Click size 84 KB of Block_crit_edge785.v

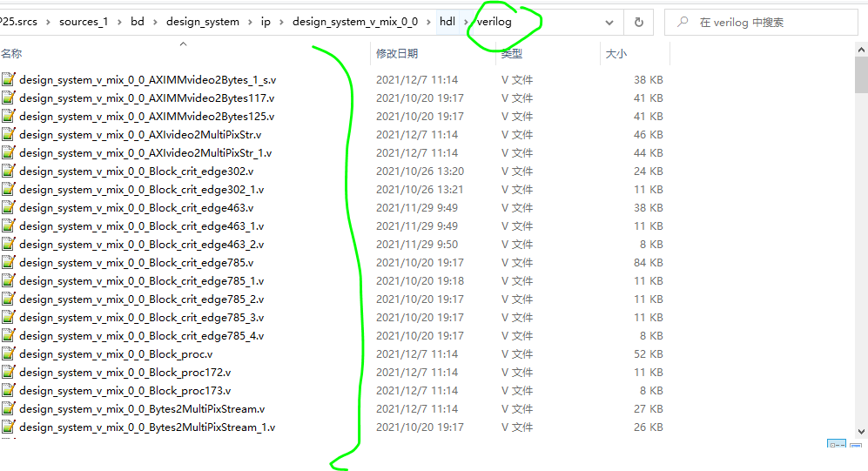(x=649, y=262)
